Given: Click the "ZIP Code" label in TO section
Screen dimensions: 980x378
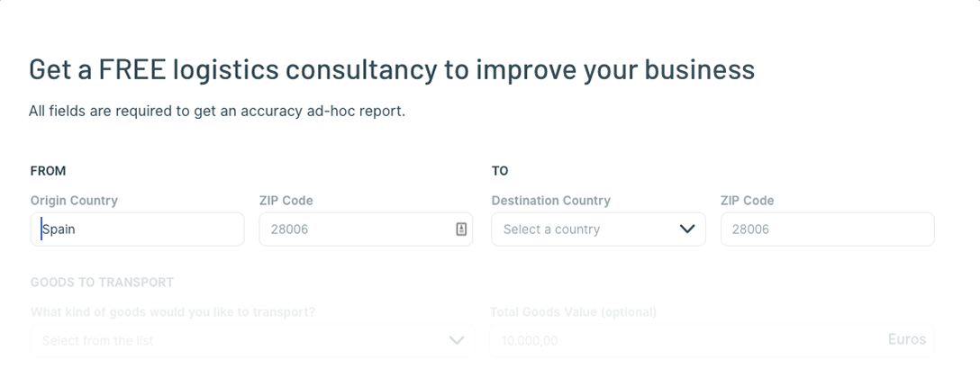Looking at the screenshot, I should click(747, 201).
